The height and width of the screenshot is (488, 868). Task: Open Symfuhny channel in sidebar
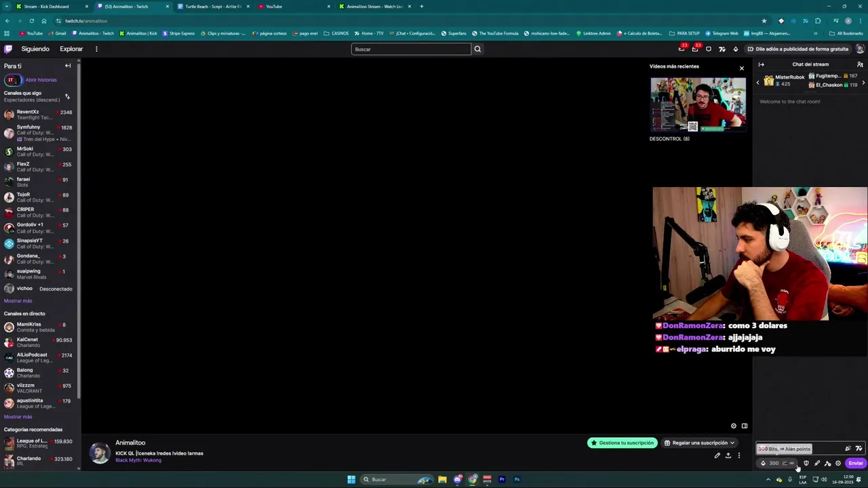40,133
